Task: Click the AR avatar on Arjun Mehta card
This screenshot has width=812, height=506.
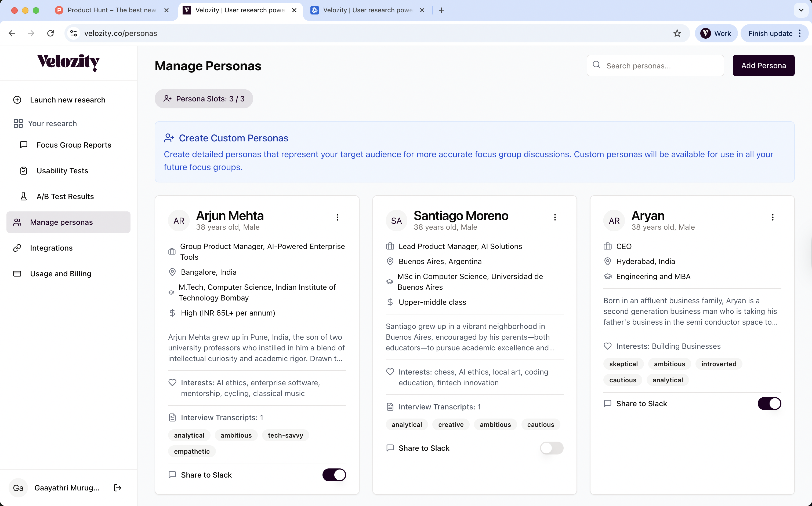Action: 179,221
